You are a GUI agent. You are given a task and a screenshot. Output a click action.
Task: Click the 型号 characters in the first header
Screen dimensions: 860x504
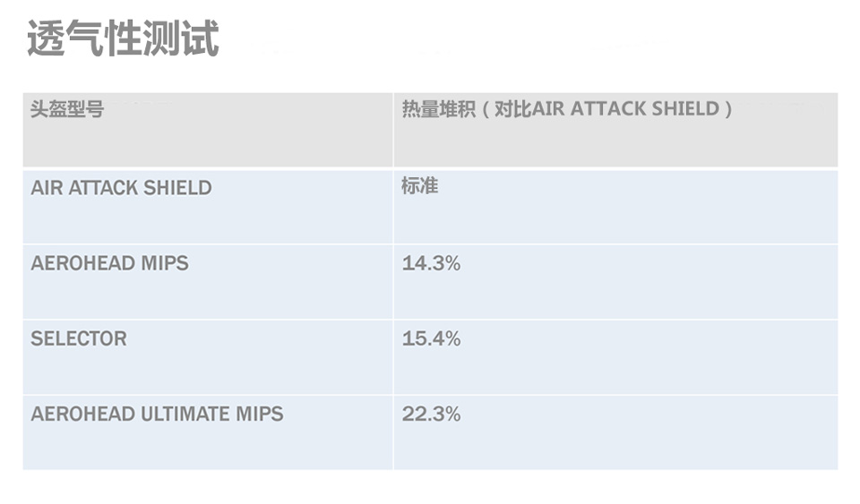click(86, 109)
